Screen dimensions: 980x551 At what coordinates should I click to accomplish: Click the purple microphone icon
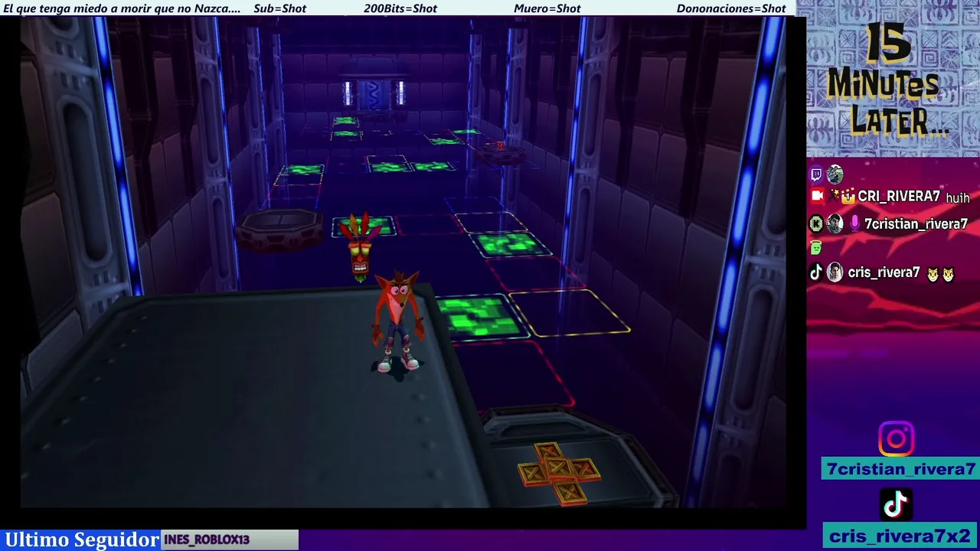(854, 224)
